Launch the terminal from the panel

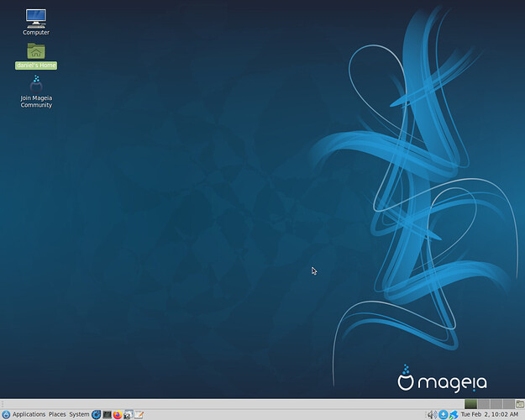pyautogui.click(x=107, y=415)
